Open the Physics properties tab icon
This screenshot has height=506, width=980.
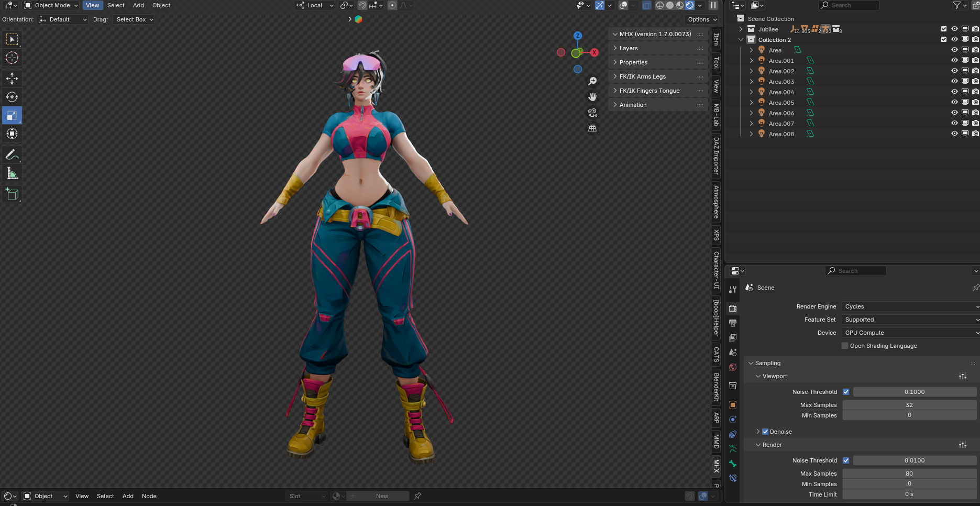tap(733, 420)
